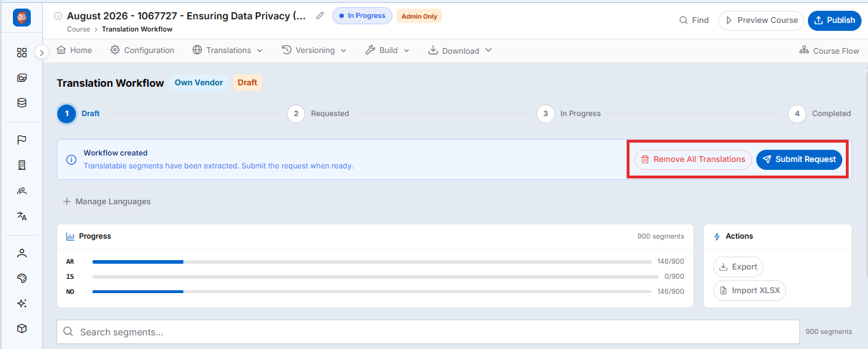Expand the Versioning dropdown
Screen dimensions: 868x349
(314, 50)
